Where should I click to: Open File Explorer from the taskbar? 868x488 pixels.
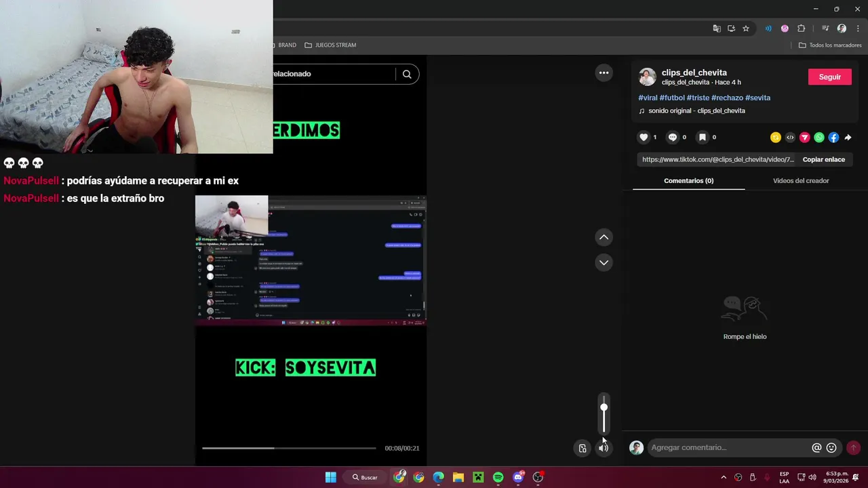[458, 477]
